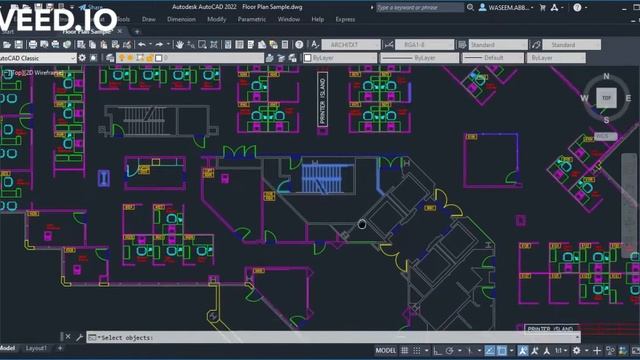This screenshot has width=640, height=360.
Task: Open the Properties palette icon
Action: tap(228, 44)
